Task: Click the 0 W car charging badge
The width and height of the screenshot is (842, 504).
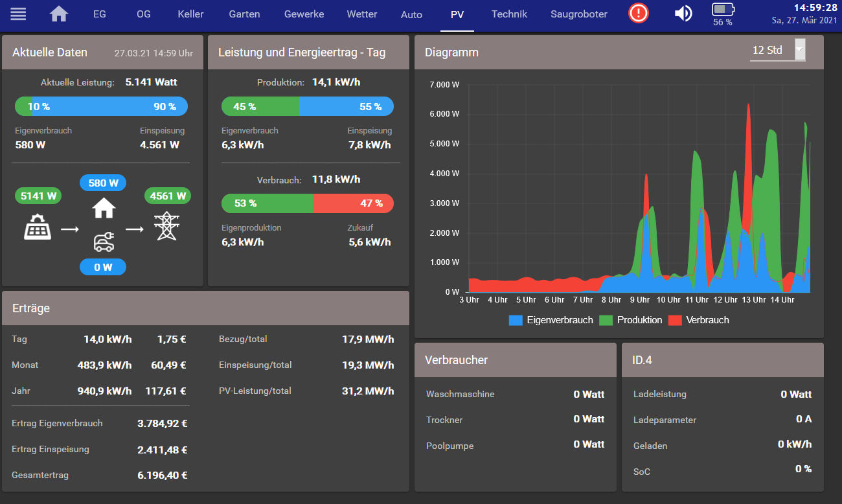Action: coord(103,267)
